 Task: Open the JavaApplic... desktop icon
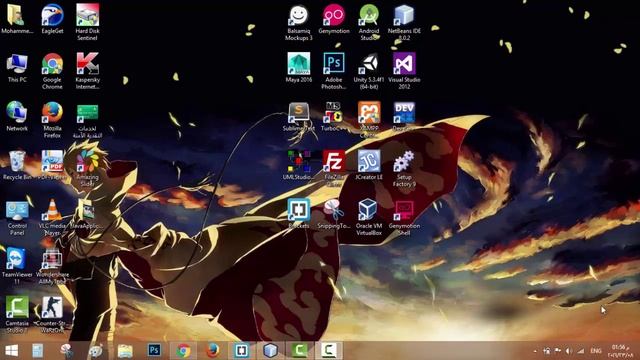(87, 214)
